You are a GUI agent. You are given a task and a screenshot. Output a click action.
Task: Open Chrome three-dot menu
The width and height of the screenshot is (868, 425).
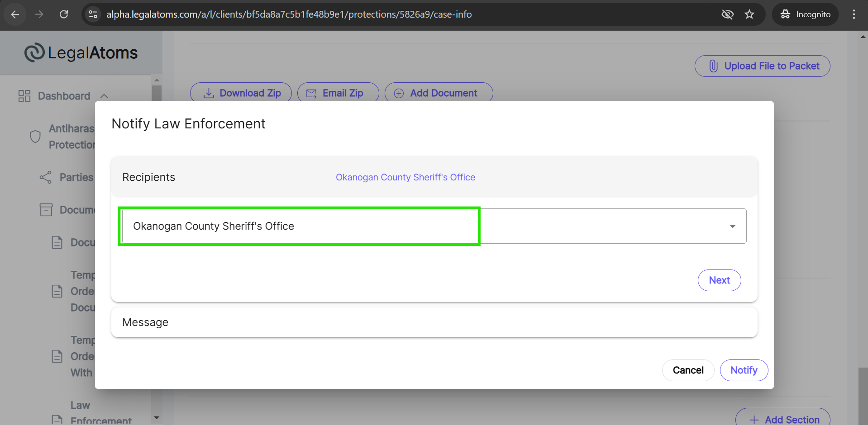click(x=854, y=14)
